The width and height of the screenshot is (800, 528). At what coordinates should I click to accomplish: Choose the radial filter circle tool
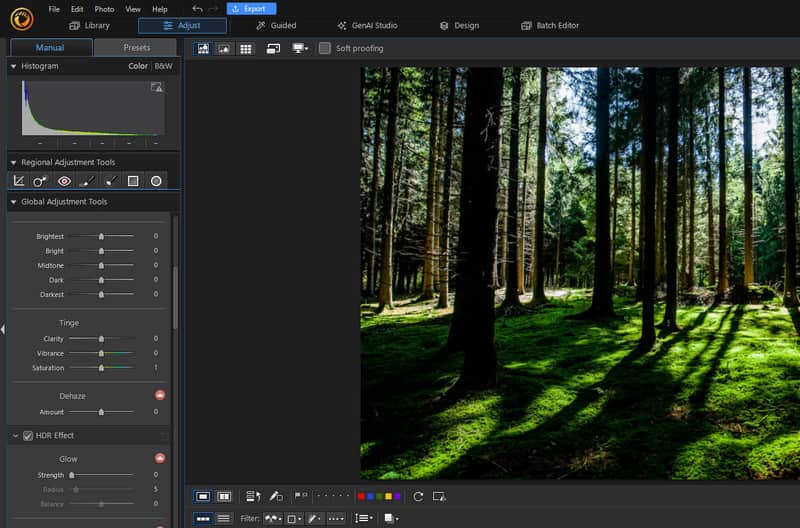coord(156,181)
